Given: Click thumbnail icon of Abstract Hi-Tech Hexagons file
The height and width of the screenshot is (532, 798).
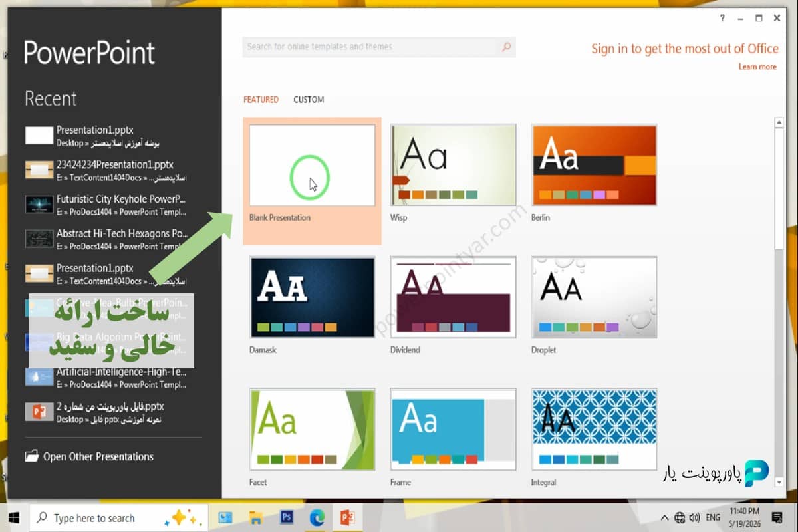Looking at the screenshot, I should coord(39,239).
